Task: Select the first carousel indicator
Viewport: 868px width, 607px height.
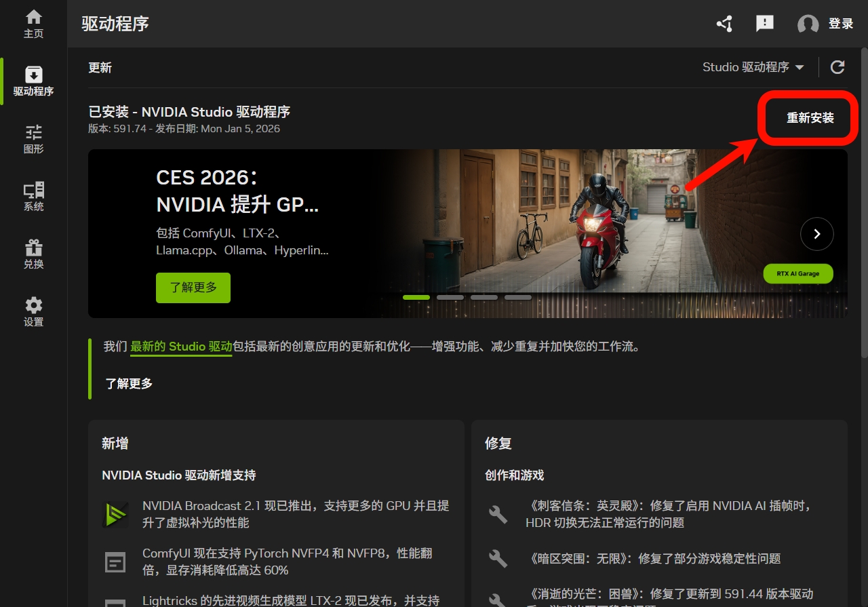Action: tap(416, 297)
